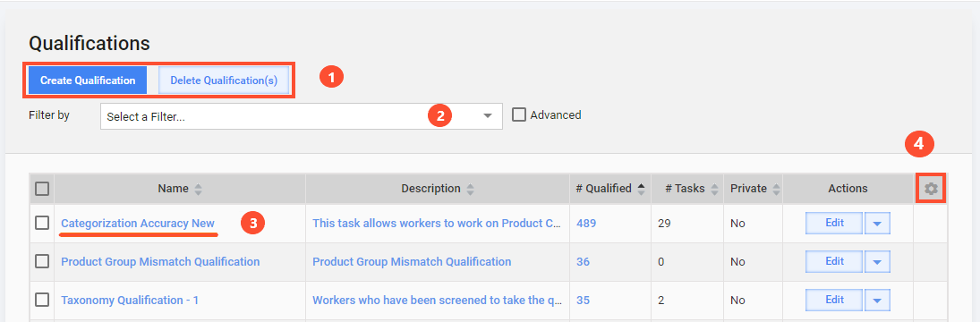
Task: Open description link starting 'This task allows workers'
Action: [437, 223]
